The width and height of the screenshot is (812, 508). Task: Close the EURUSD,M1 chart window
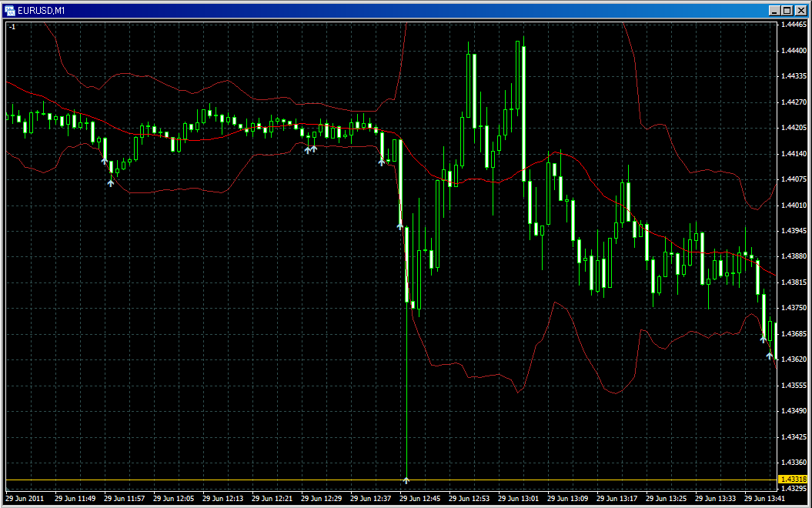click(x=800, y=10)
